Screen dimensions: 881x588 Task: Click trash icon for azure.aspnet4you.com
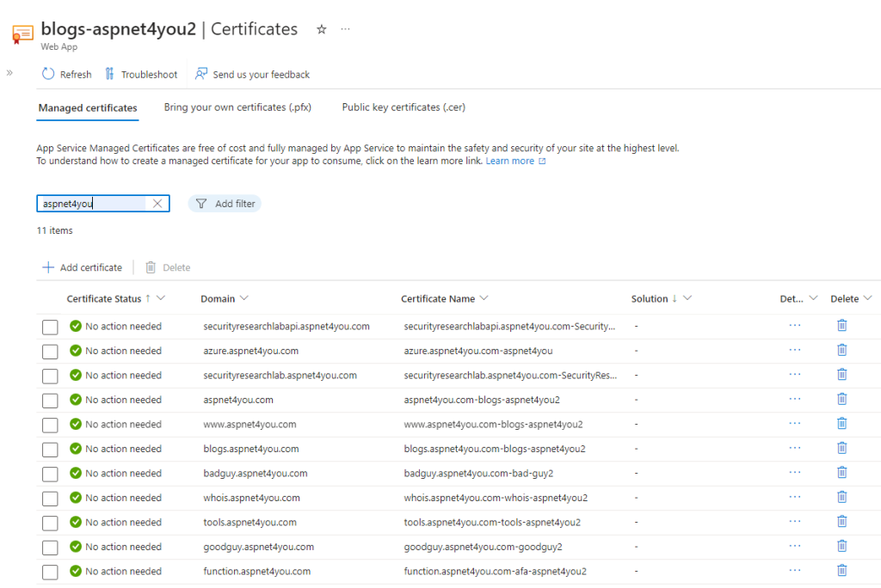841,350
